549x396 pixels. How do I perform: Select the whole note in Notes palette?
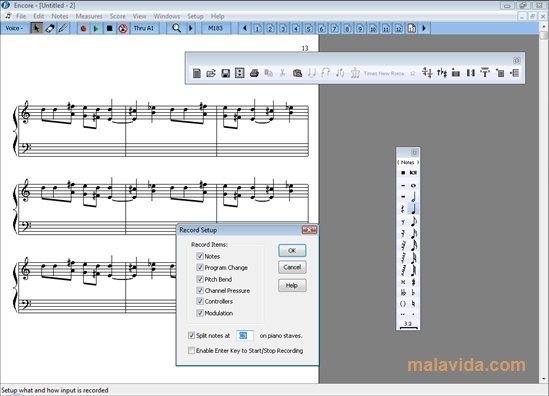click(x=414, y=185)
